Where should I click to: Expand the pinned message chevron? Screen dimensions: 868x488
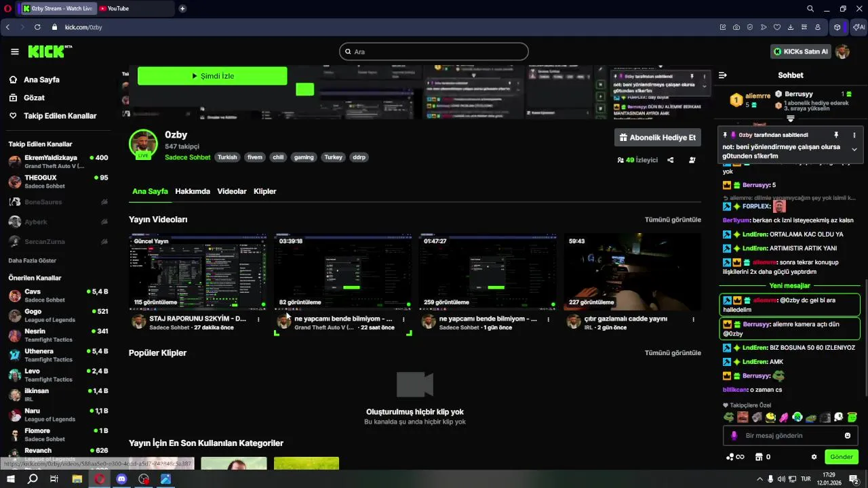tap(854, 150)
